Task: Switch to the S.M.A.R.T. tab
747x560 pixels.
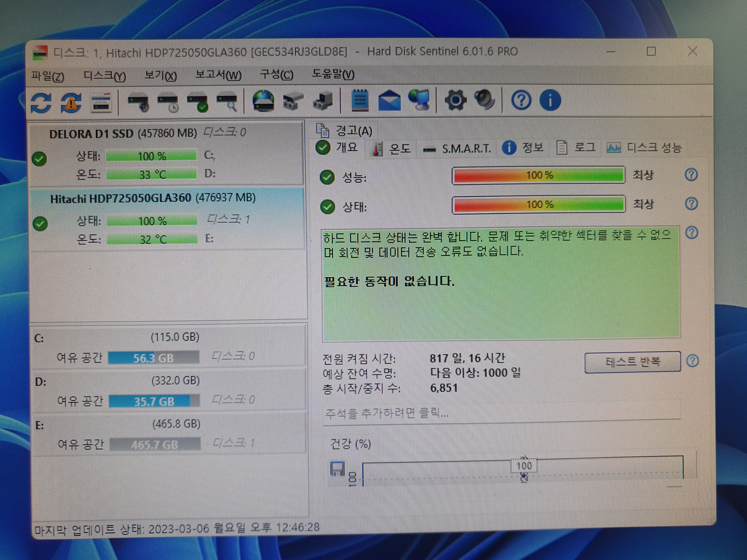Action: 457,149
